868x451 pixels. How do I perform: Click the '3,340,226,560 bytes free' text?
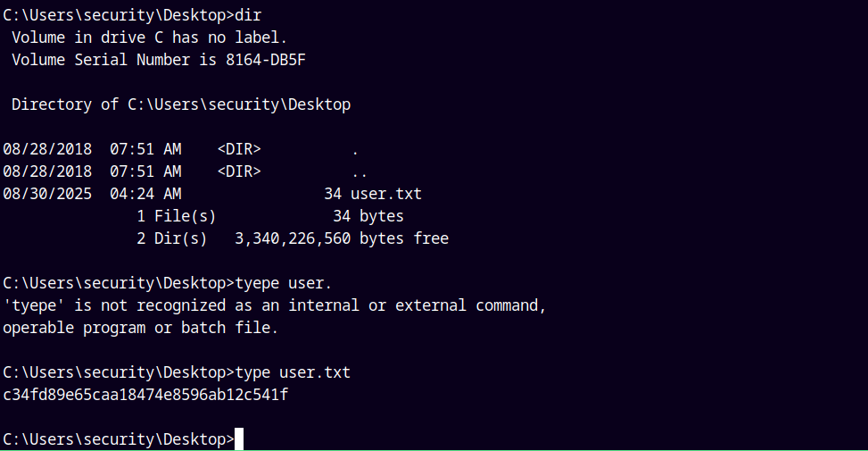[342, 238]
